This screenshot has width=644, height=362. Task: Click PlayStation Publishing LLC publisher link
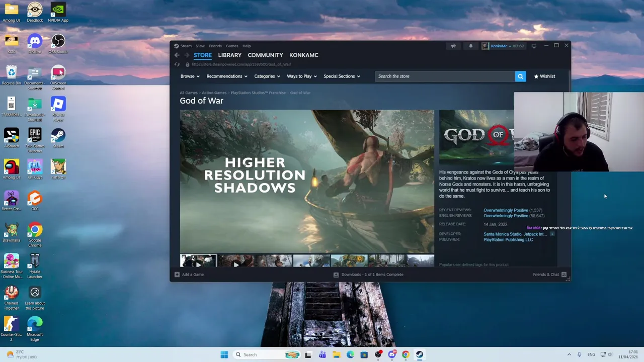(508, 240)
